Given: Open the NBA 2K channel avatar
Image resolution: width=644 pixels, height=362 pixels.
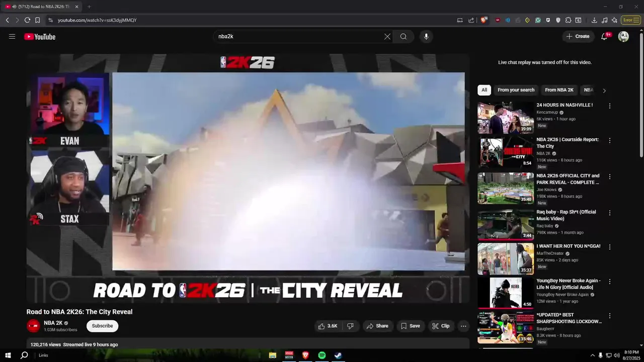Looking at the screenshot, I should (x=33, y=326).
